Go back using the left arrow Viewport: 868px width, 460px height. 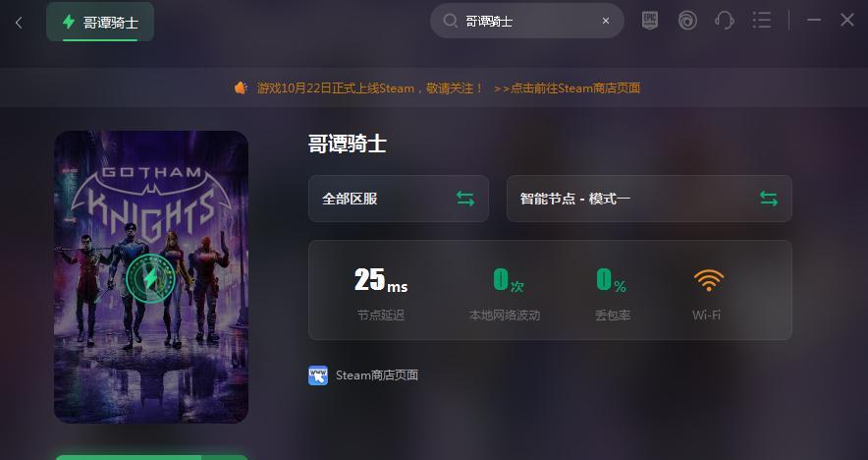pos(19,23)
